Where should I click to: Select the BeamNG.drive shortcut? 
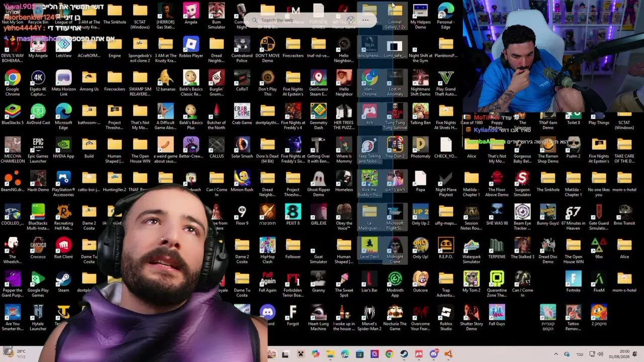13,182
